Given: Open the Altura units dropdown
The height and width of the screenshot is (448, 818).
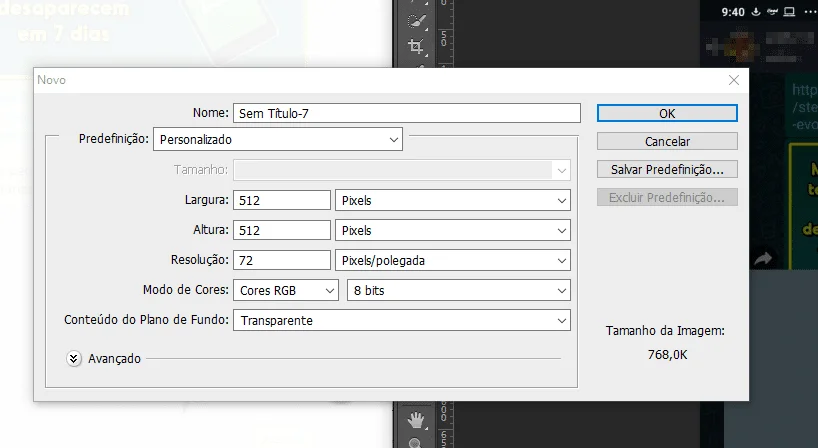Looking at the screenshot, I should click(x=453, y=231).
